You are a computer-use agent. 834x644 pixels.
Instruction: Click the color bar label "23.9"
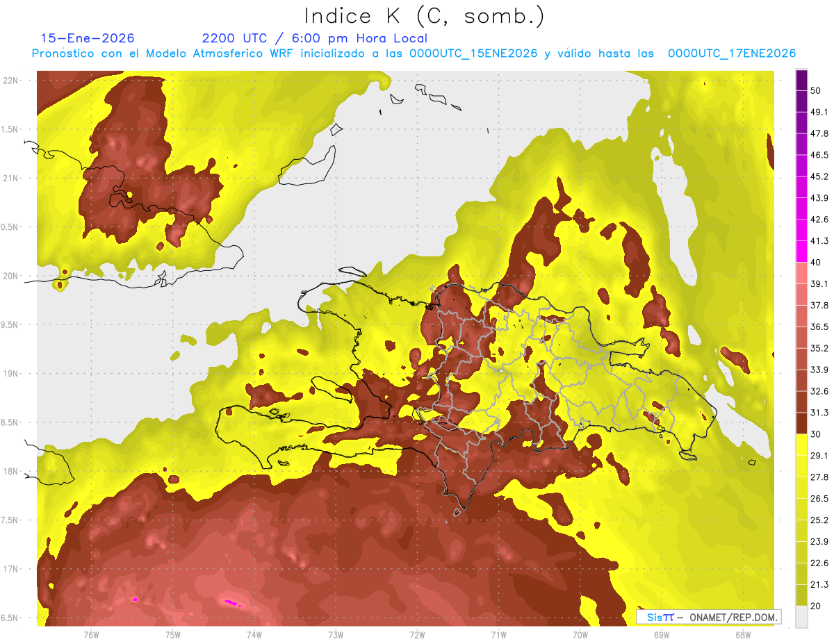click(819, 542)
